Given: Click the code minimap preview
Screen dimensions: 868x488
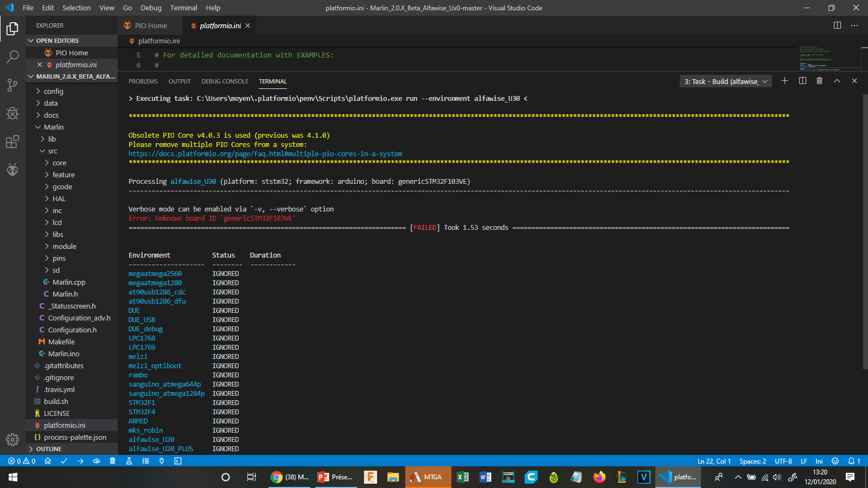Looking at the screenshot, I should [x=829, y=59].
